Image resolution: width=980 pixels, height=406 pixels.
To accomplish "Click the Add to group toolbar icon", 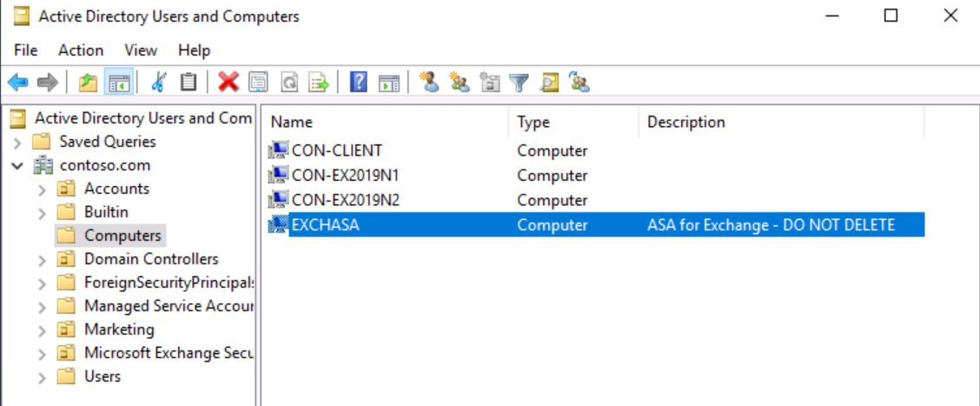I will pos(579,82).
